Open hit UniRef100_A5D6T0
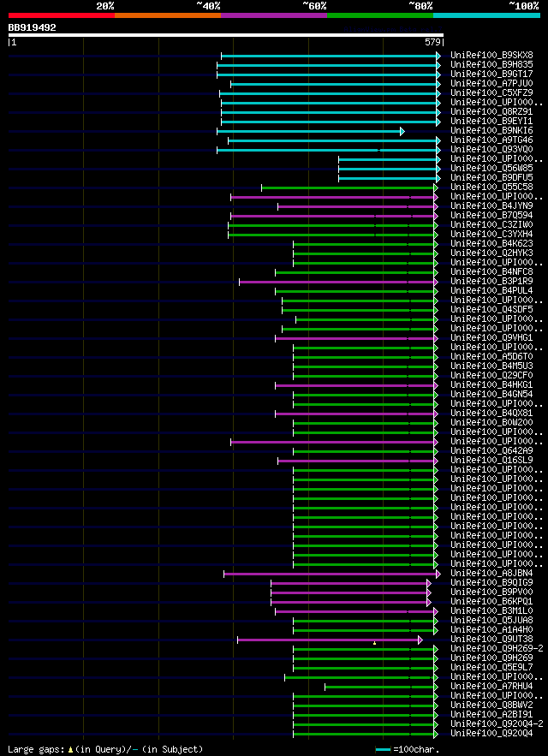 coord(491,356)
